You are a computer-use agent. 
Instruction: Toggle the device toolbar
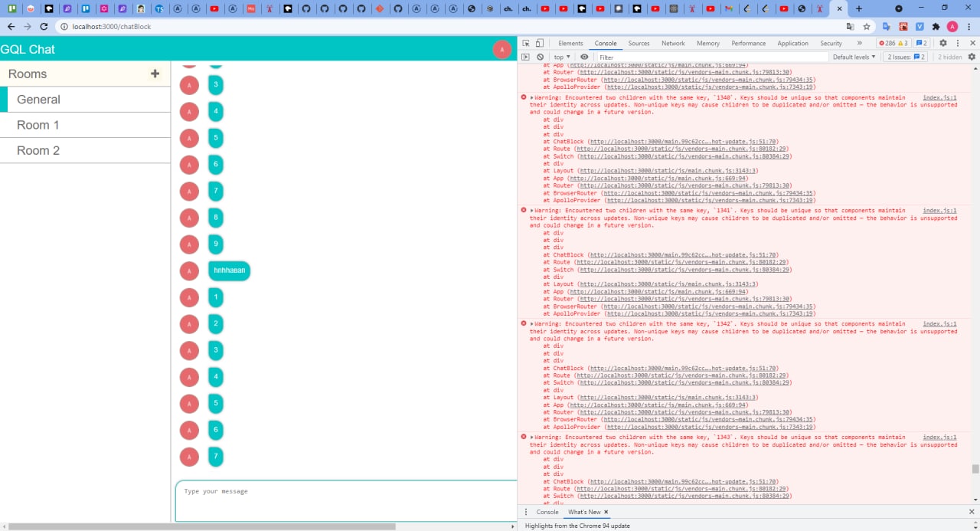tap(539, 44)
